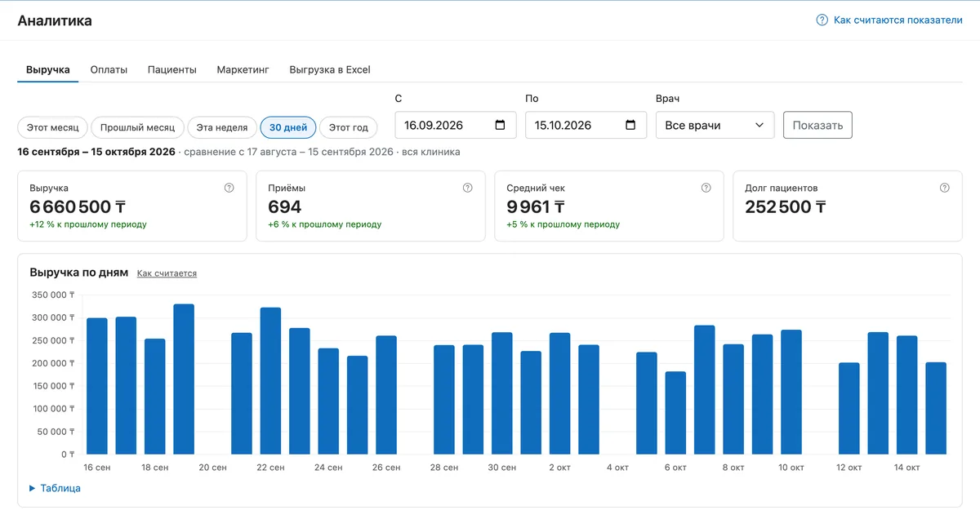The height and width of the screenshot is (519, 980).
Task: Open the calendar picker for the С date
Action: [500, 125]
